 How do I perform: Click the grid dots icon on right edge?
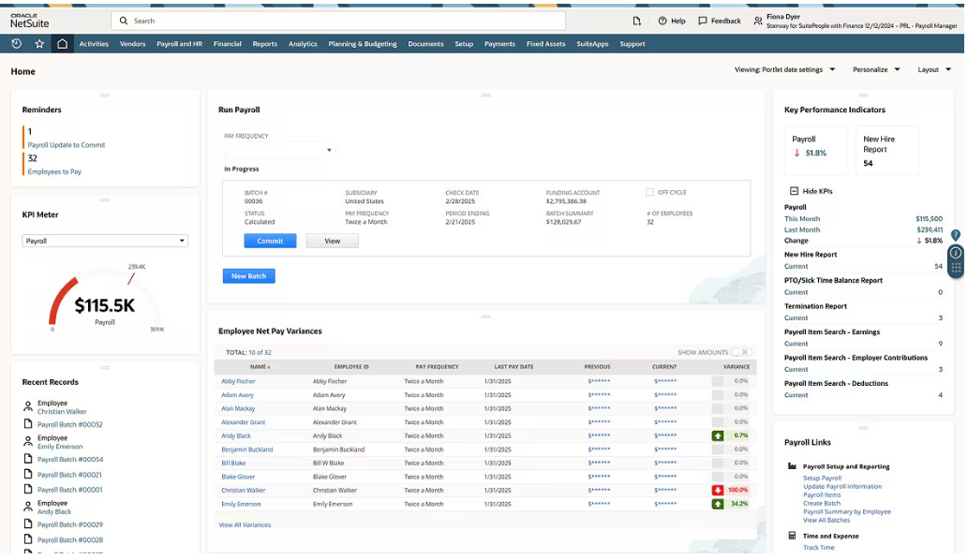tap(956, 267)
